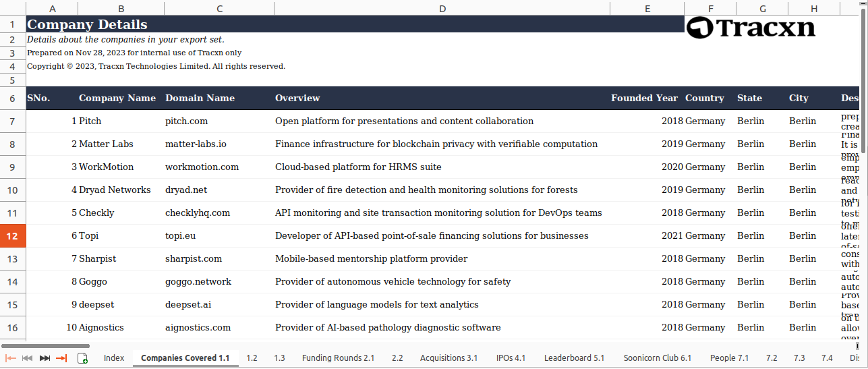The image size is (868, 369).
Task: Switch to the Soonicorn Club 6.1 tab
Action: click(x=657, y=358)
